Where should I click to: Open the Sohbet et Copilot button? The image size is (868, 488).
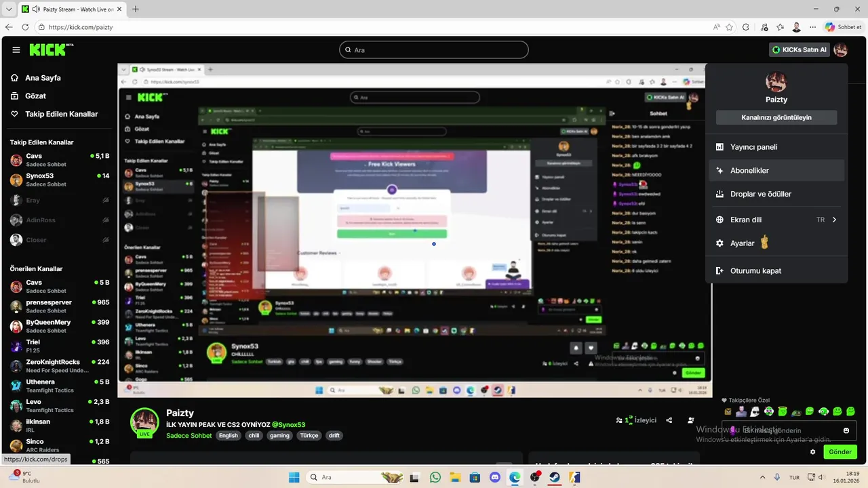point(844,27)
